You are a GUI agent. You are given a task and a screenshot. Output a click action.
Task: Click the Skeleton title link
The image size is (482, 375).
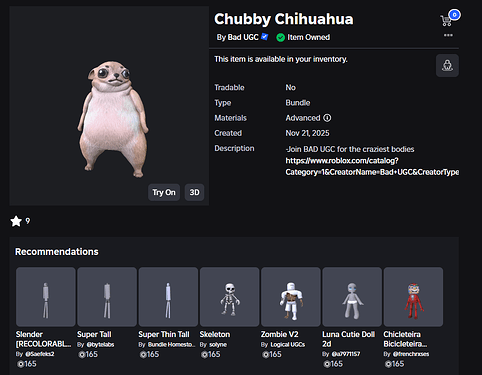[215, 334]
